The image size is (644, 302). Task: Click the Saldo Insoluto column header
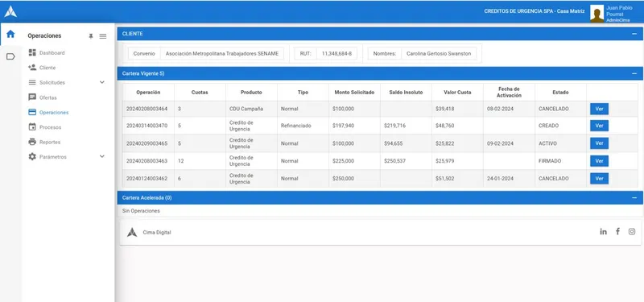click(x=406, y=93)
